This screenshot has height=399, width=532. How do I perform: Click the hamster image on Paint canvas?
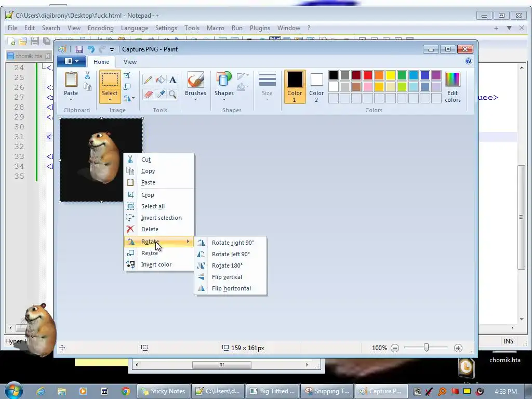click(x=101, y=160)
